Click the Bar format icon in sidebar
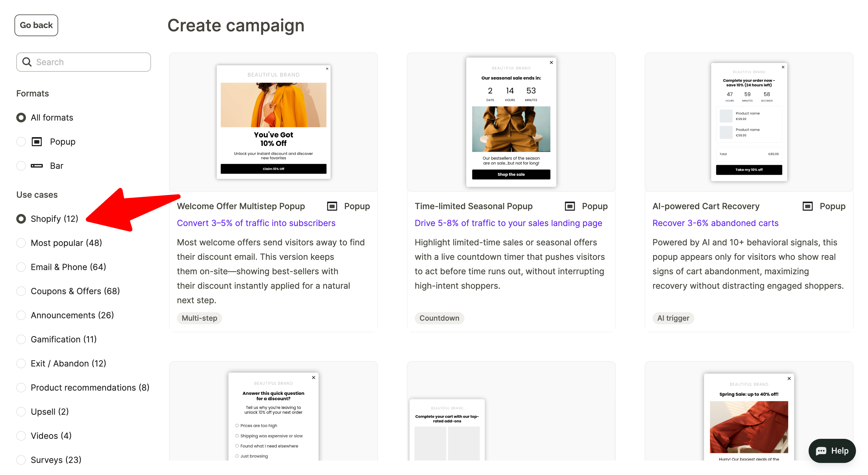The width and height of the screenshot is (868, 475). click(37, 166)
